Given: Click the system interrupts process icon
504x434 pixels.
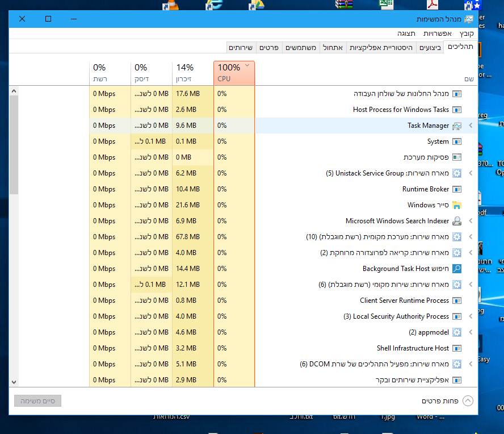Looking at the screenshot, I should coord(457,157).
